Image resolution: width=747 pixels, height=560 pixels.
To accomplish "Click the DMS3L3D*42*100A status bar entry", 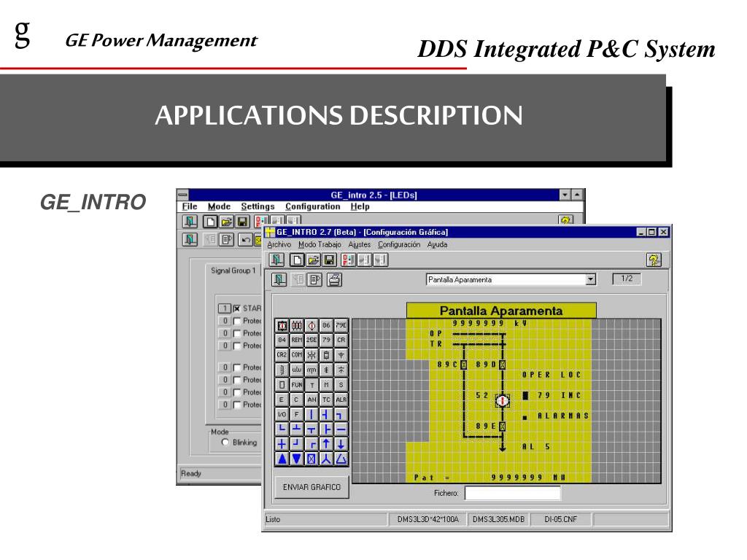I will pyautogui.click(x=427, y=519).
